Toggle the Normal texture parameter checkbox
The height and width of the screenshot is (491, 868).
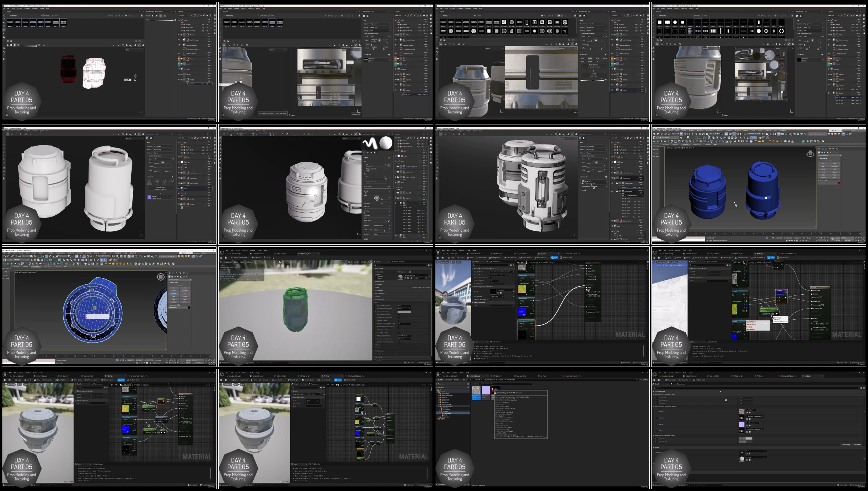click(x=657, y=424)
